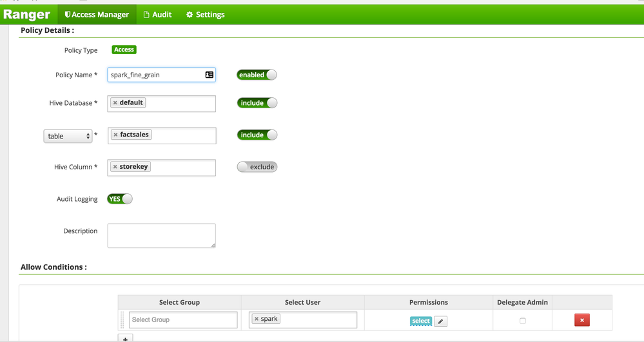
Task: Click the Allow Conditions heading
Action: 54,267
